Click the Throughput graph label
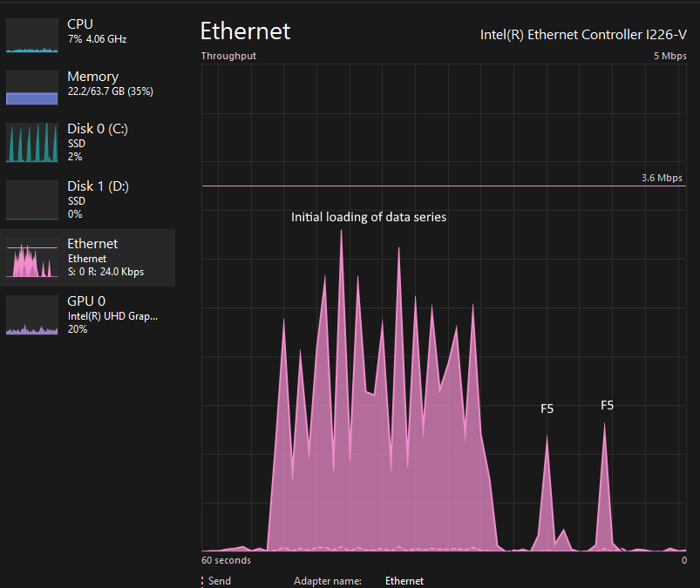Screen dimensions: 700x588 [x=228, y=56]
